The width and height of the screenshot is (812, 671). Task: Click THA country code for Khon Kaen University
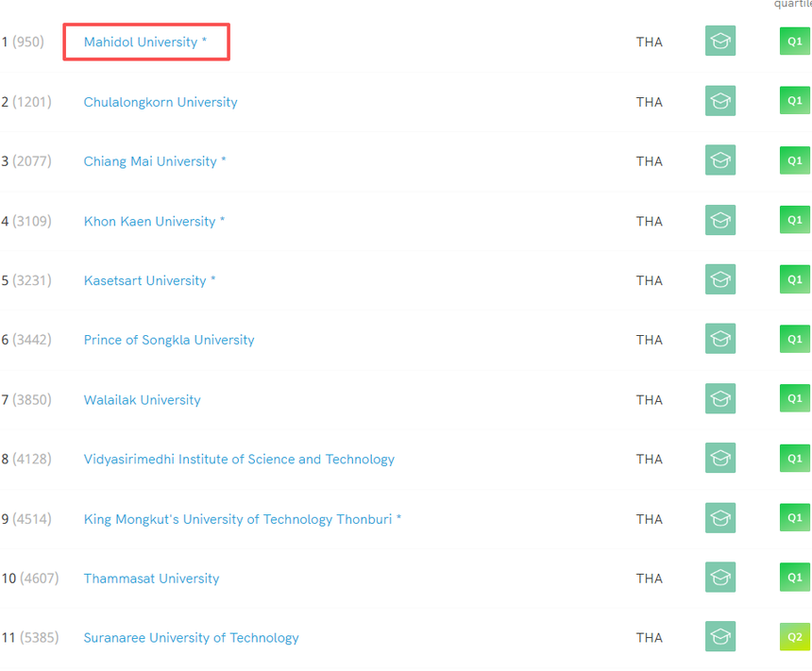[x=649, y=221]
